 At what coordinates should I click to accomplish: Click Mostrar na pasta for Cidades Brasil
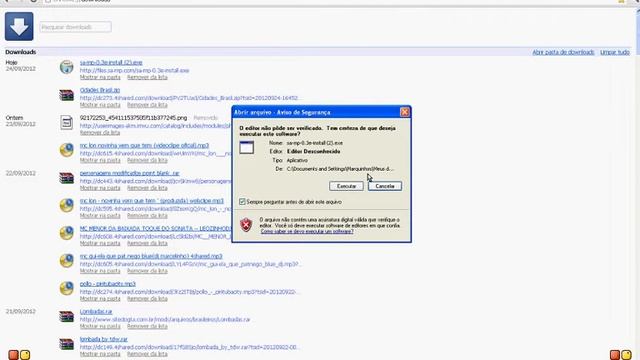100,105
